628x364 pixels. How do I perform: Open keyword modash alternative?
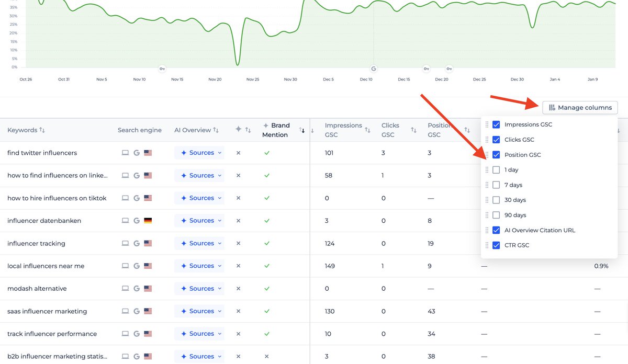point(37,289)
